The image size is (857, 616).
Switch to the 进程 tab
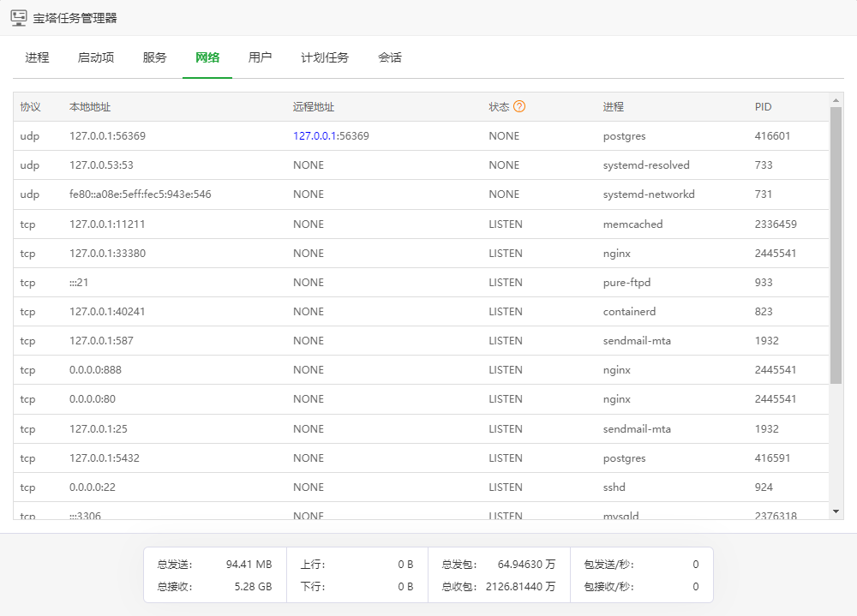37,57
